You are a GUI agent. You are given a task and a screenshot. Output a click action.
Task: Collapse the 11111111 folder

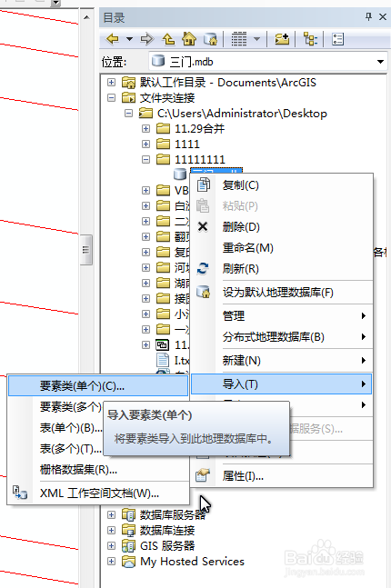(x=146, y=159)
